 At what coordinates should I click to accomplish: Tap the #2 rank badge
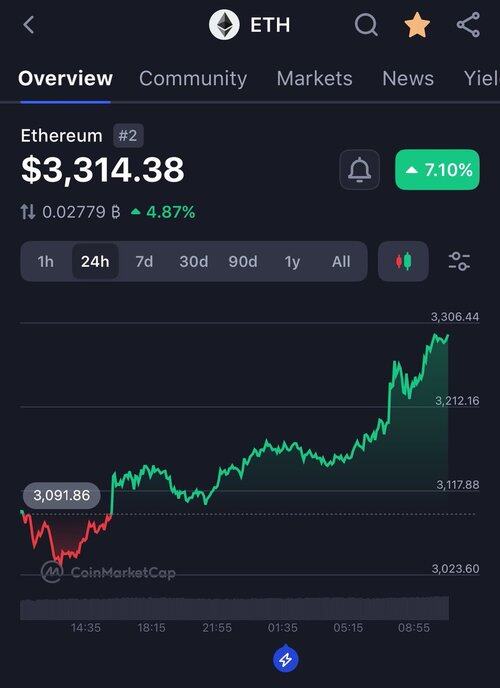point(128,136)
